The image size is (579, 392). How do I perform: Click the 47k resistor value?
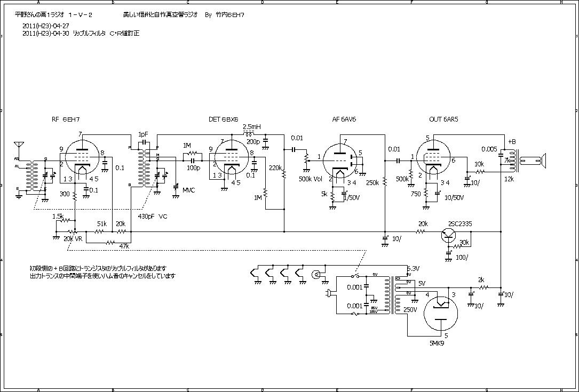coord(124,246)
